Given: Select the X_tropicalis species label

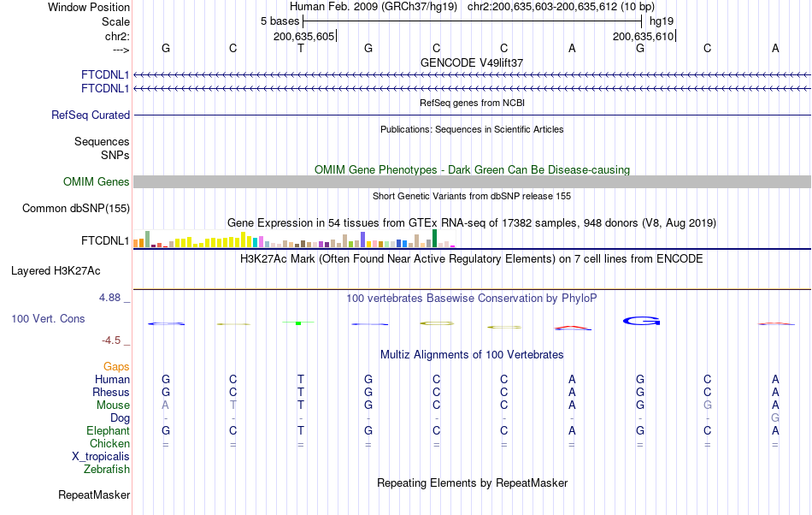Looking at the screenshot, I should 101,457.
